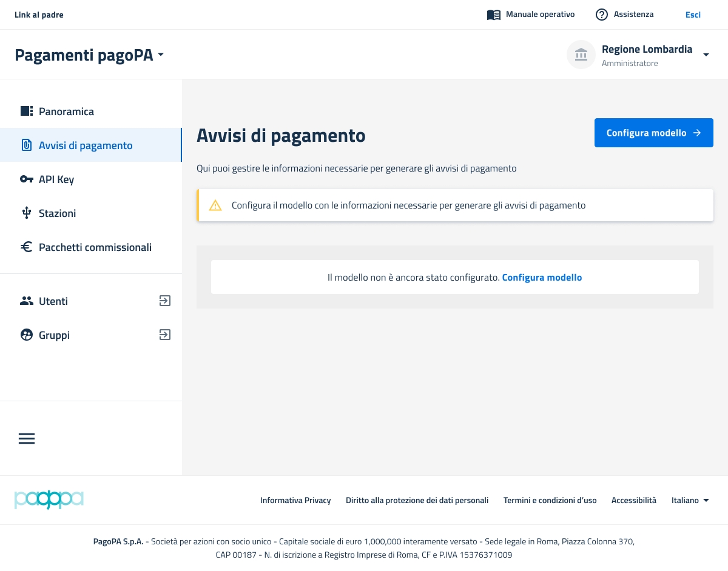This screenshot has height=571, width=728.
Task: Open the Utenti sidebar item
Action: pos(53,301)
